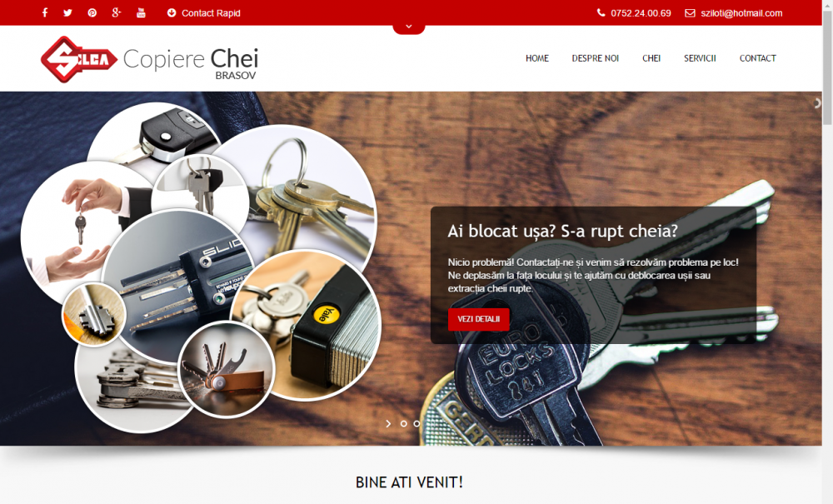Open the DESPRE NOI menu item

[595, 58]
